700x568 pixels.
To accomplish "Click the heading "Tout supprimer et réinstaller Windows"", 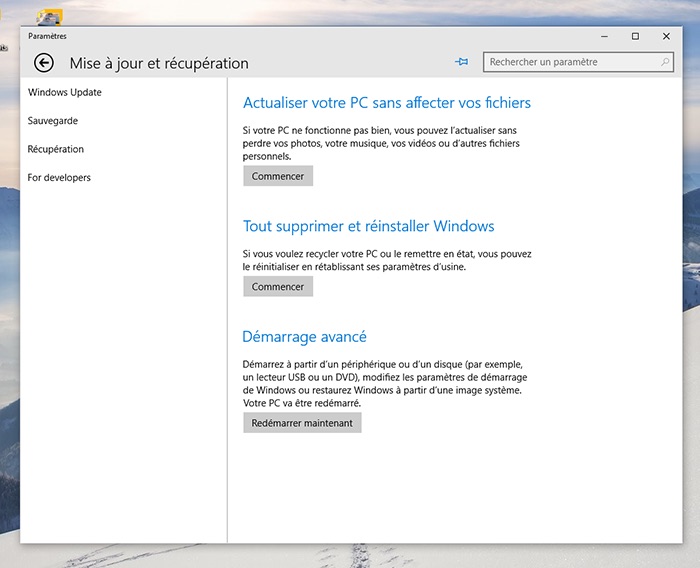I will pos(368,226).
